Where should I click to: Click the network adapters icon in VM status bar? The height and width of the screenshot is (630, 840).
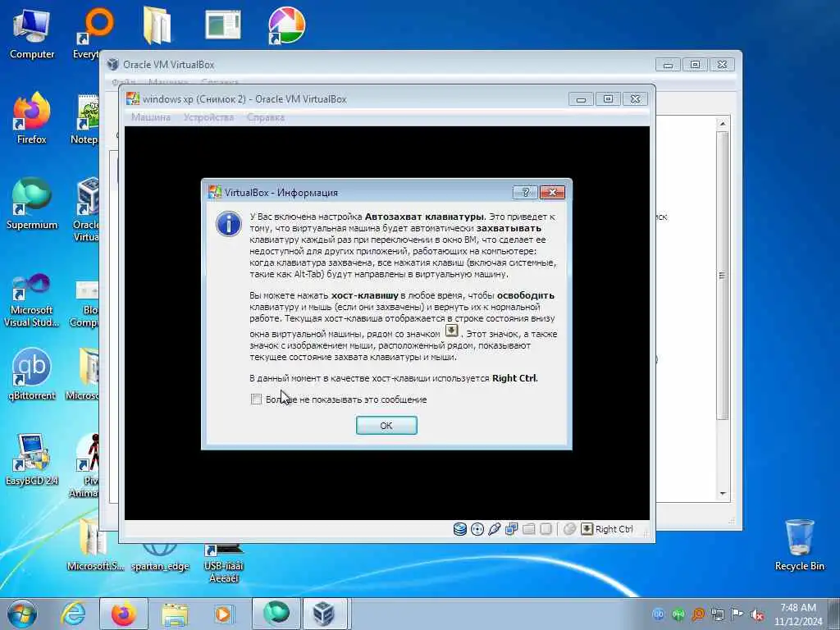click(511, 529)
